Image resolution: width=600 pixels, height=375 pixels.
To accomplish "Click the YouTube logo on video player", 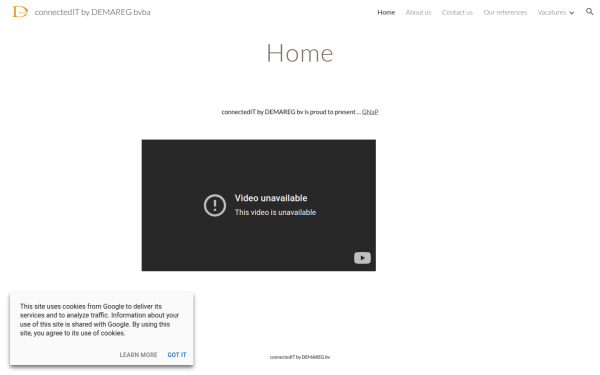I will pyautogui.click(x=362, y=258).
